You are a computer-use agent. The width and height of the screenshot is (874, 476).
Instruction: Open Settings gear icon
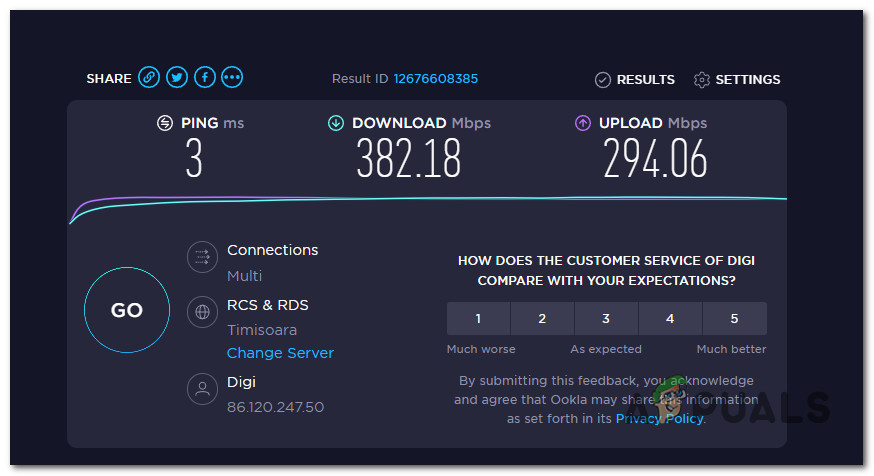coord(701,80)
